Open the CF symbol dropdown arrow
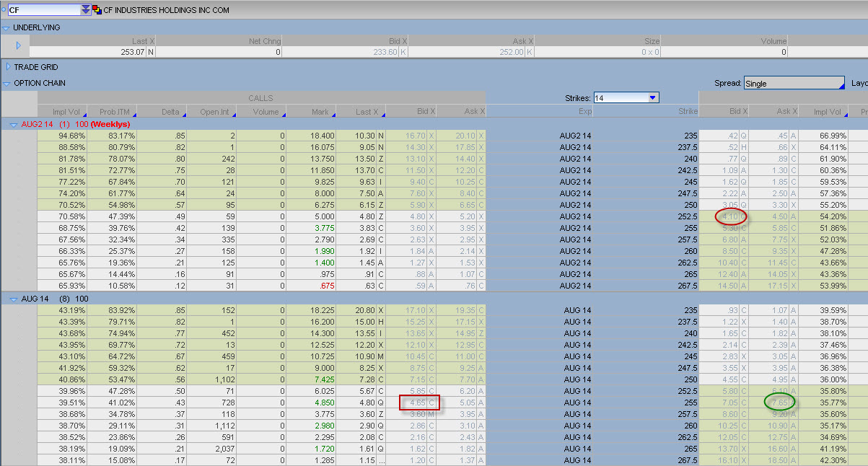This screenshot has height=466, width=868. click(x=86, y=9)
